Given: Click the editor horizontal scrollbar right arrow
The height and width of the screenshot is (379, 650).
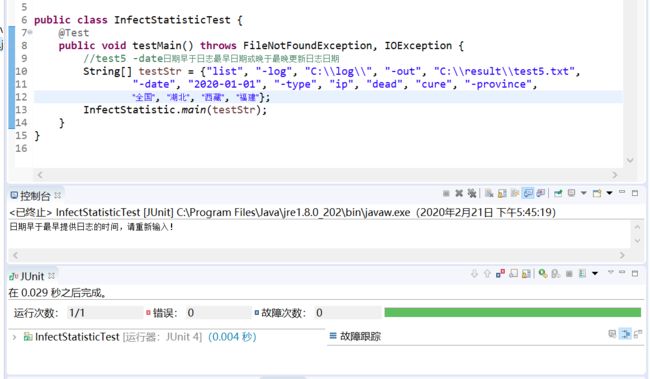Looking at the screenshot, I should coord(615,175).
